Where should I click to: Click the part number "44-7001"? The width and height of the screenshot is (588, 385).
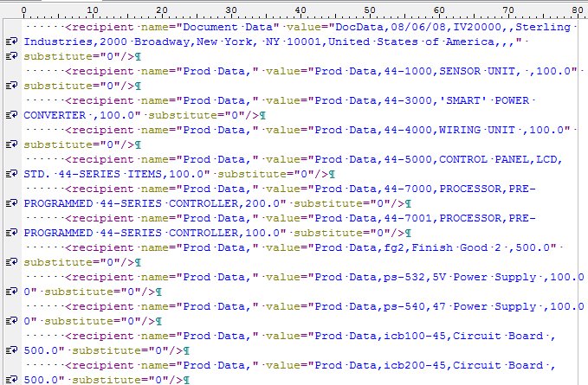coord(408,218)
